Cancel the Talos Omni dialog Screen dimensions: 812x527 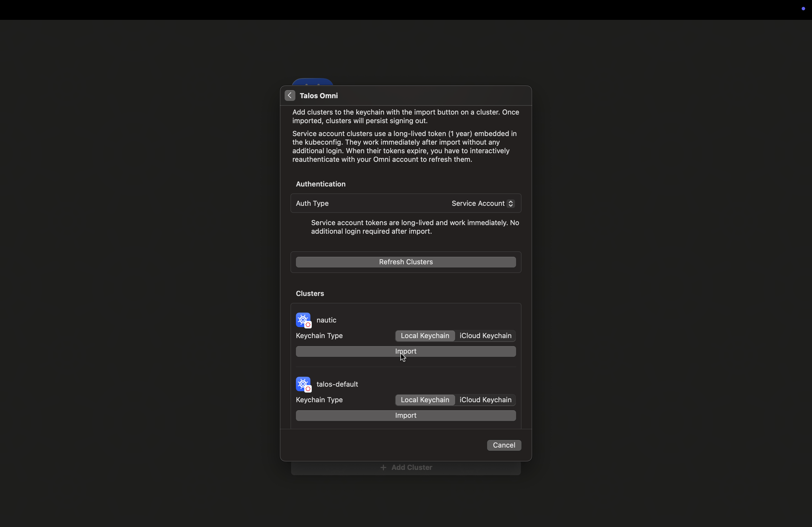504,445
